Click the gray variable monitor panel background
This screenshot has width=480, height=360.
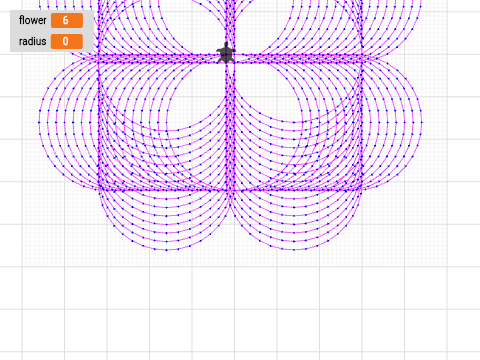[x=52, y=31]
